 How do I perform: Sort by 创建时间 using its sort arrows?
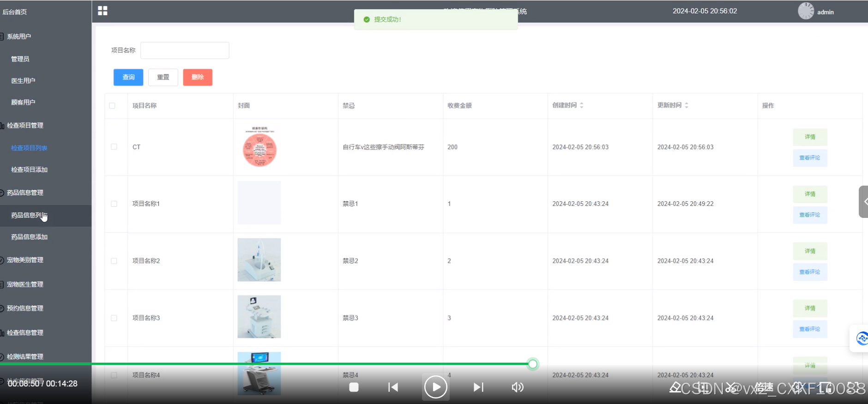pos(582,105)
